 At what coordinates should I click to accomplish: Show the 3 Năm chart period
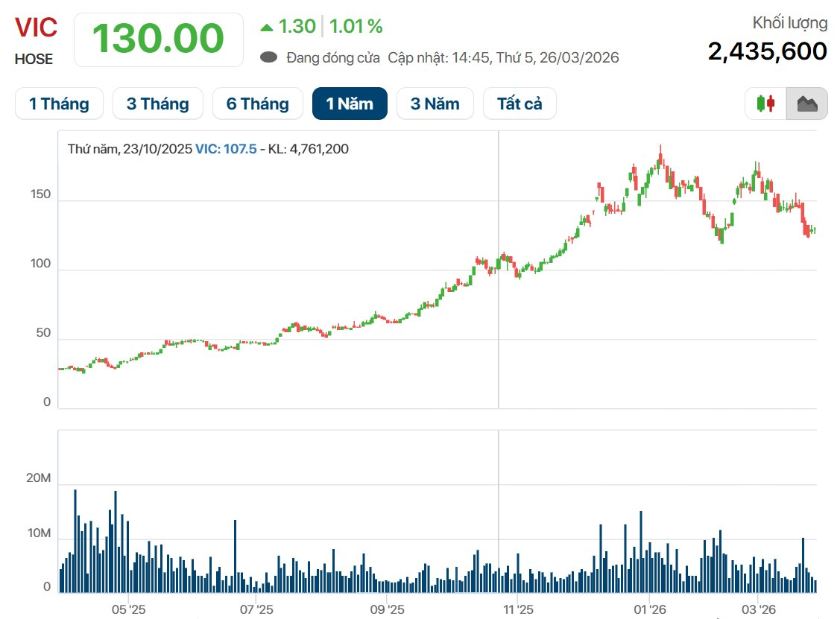pos(435,104)
